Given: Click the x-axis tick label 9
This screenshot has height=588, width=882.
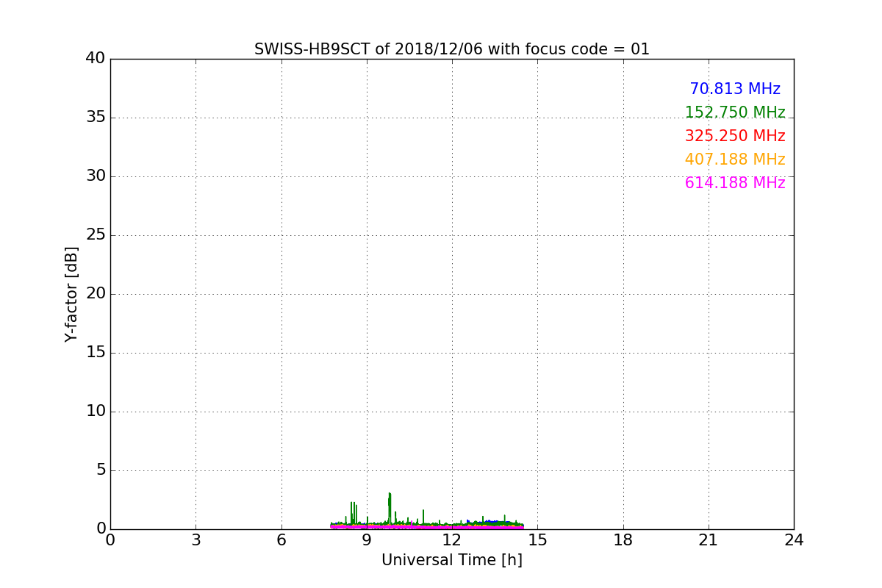Looking at the screenshot, I should (x=367, y=540).
